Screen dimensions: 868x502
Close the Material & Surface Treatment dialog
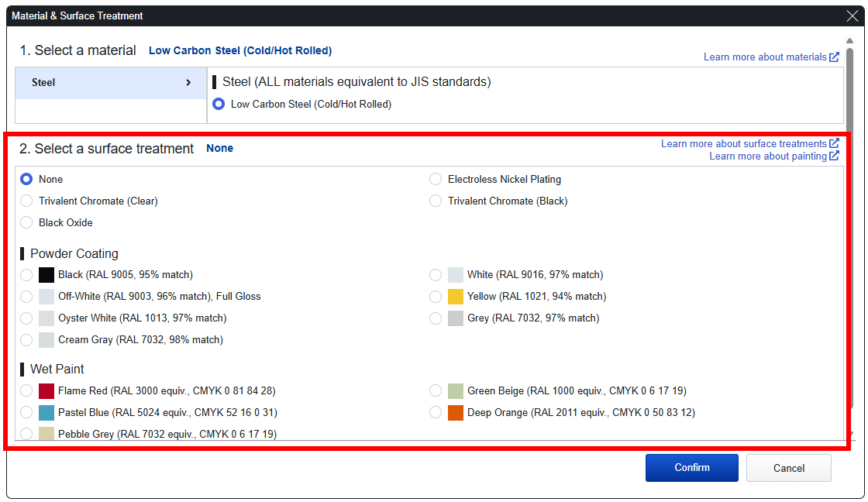coord(852,15)
